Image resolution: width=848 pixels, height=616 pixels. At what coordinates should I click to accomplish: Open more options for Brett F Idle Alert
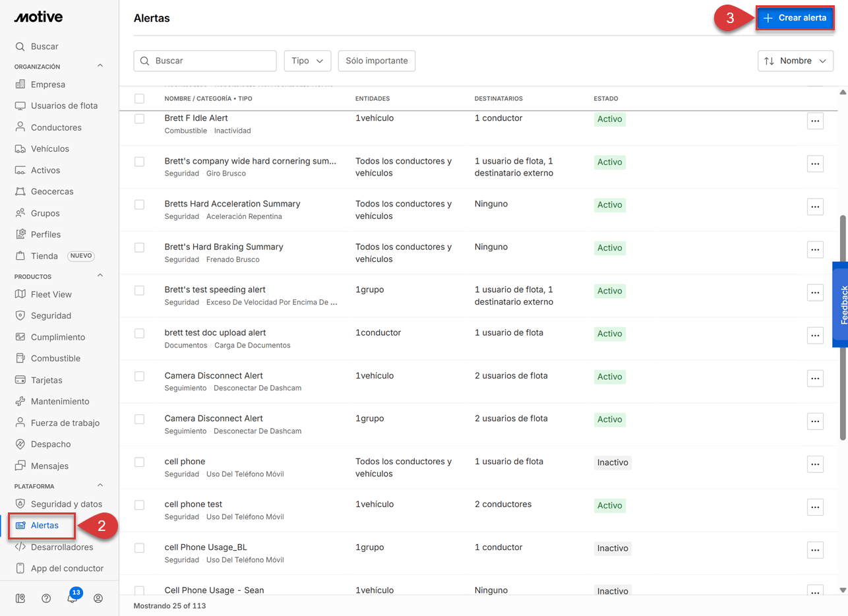[x=815, y=121]
